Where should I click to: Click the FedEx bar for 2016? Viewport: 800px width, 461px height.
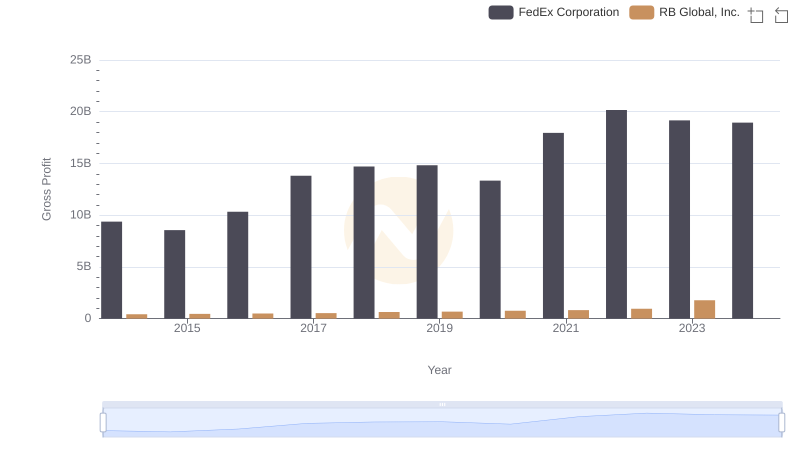pyautogui.click(x=238, y=265)
